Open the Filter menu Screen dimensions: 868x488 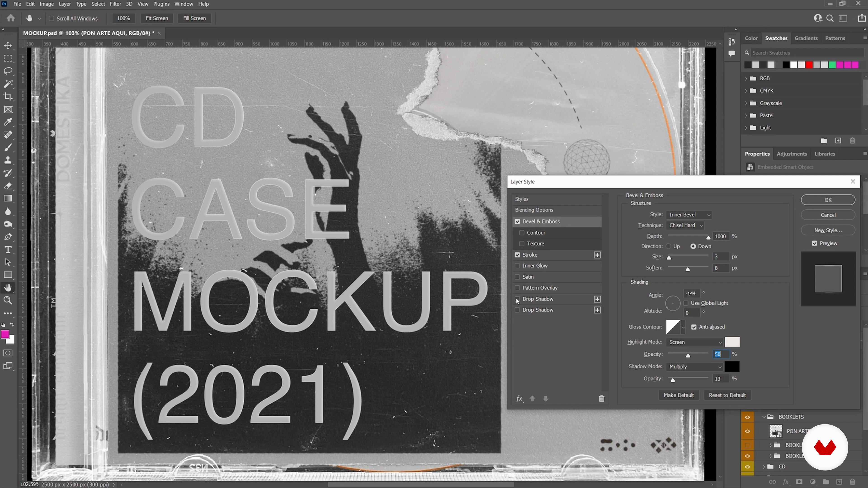(x=115, y=4)
